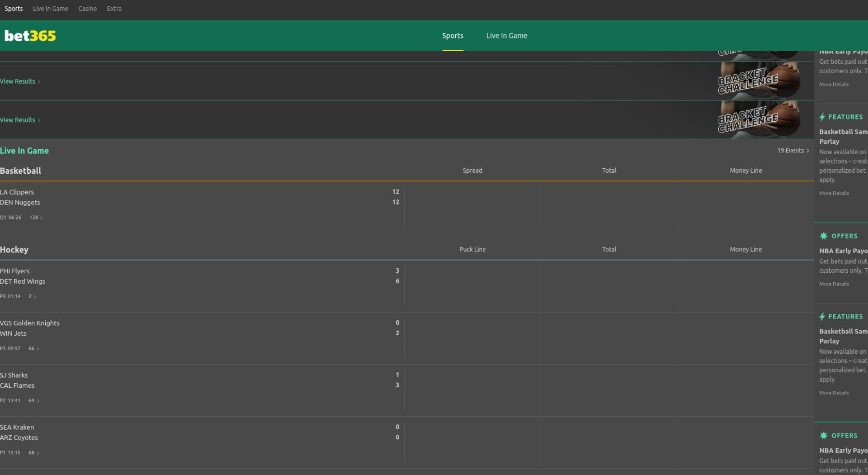868x475 pixels.
Task: Select the Sports tab in green header
Action: [x=453, y=36]
